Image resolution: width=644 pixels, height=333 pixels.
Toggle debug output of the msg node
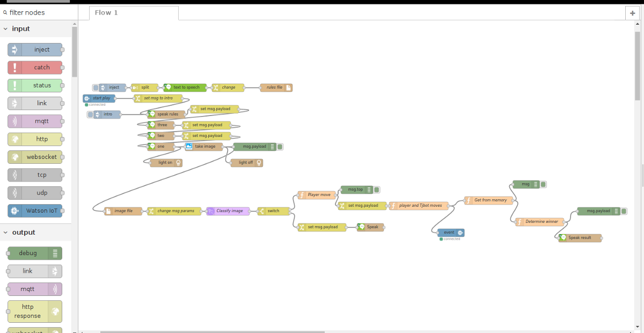(543, 184)
